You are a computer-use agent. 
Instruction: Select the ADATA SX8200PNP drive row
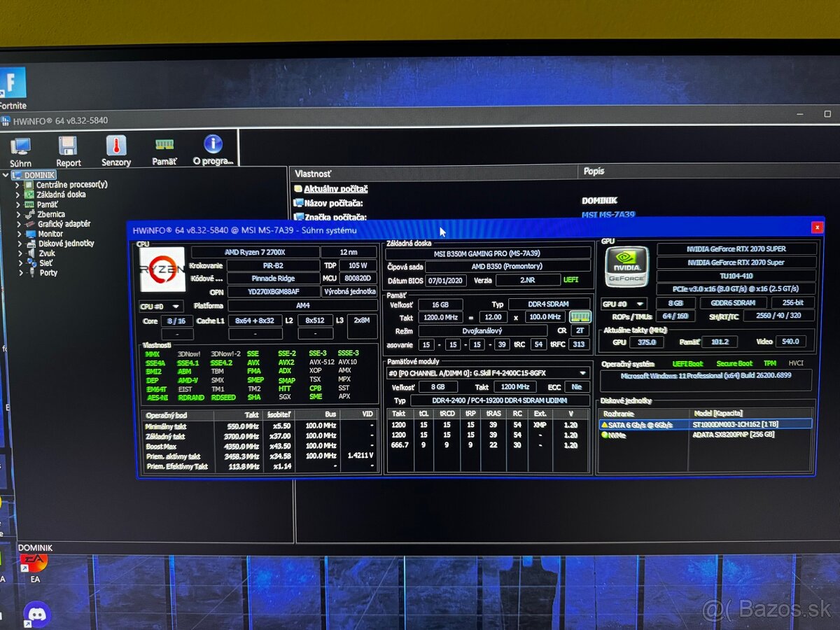pyautogui.click(x=706, y=435)
